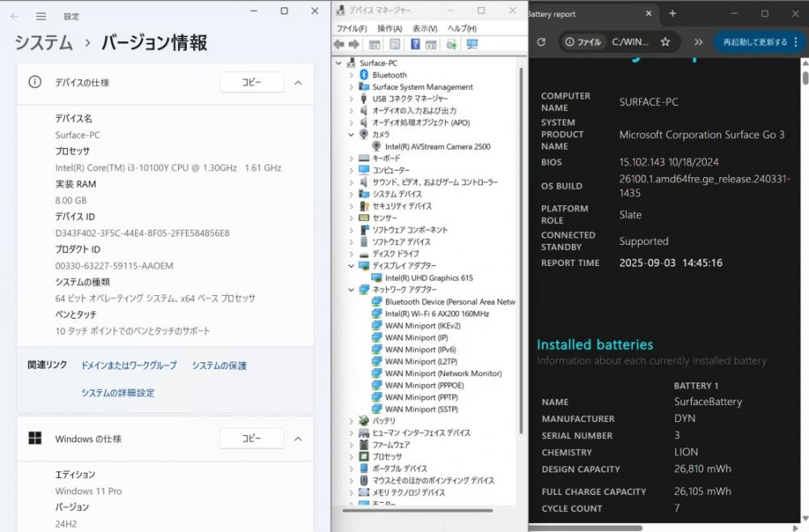Select Intel(R) AVStream Camera 2500 device
Image resolution: width=809 pixels, height=532 pixels.
point(438,146)
